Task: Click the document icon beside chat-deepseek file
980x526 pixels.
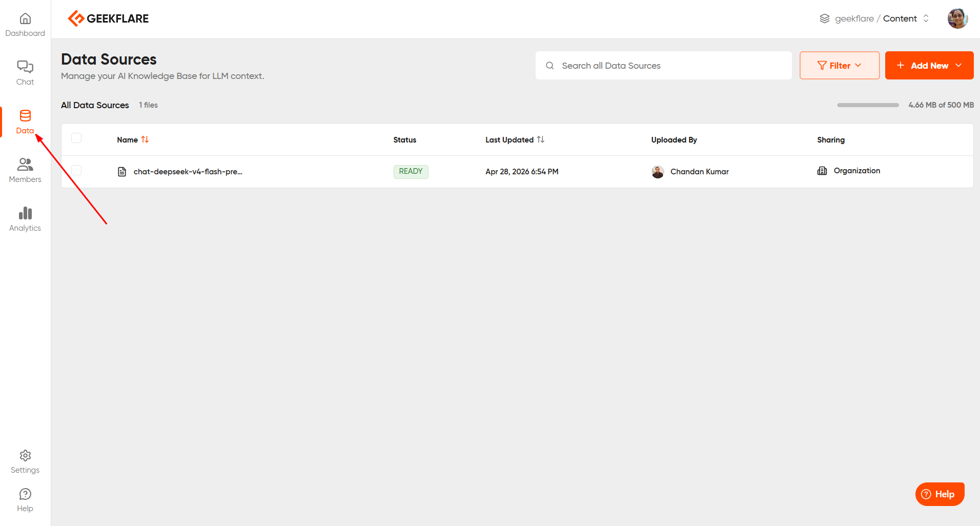Action: (122, 172)
